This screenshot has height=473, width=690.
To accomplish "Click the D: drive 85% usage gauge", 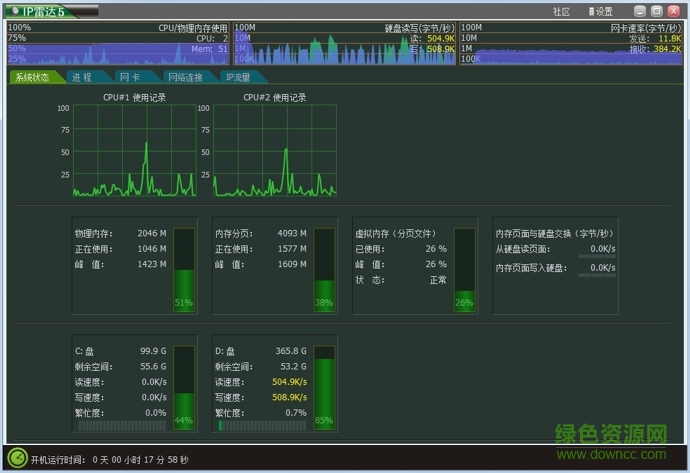I will point(324,387).
